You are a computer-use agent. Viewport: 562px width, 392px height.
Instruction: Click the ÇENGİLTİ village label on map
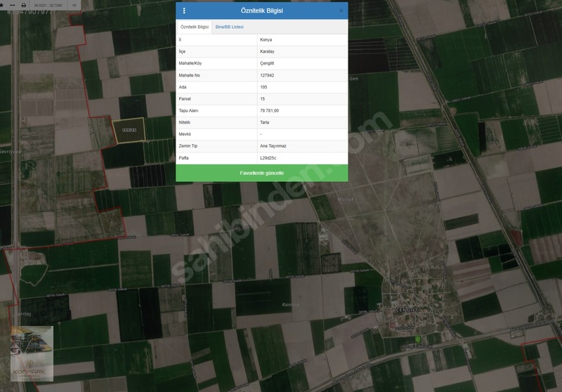coord(408,309)
